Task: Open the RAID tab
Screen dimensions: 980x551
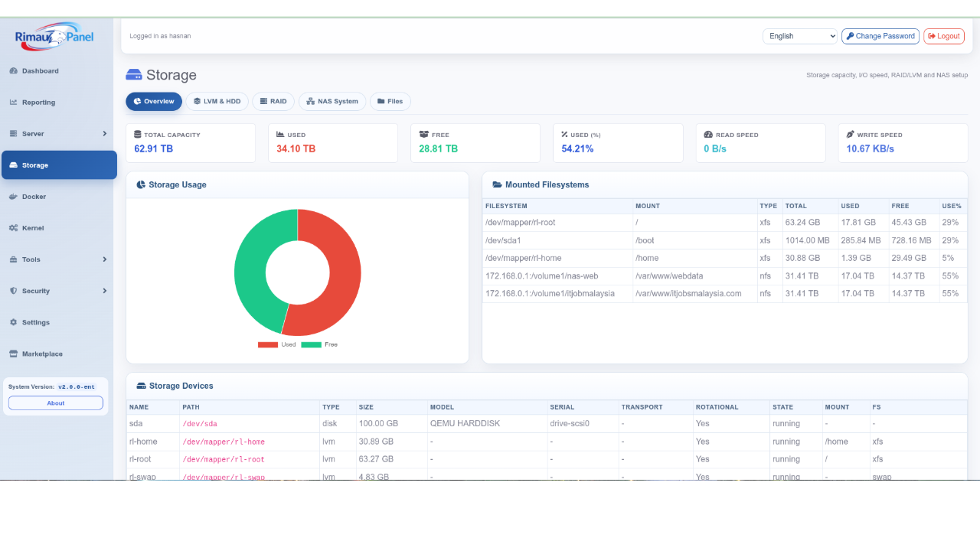Action: (x=273, y=101)
